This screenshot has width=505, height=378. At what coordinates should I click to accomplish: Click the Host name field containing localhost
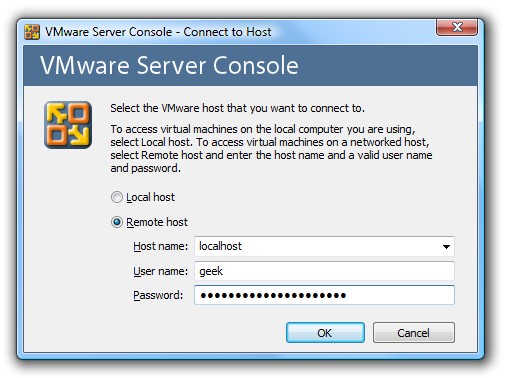pyautogui.click(x=324, y=246)
